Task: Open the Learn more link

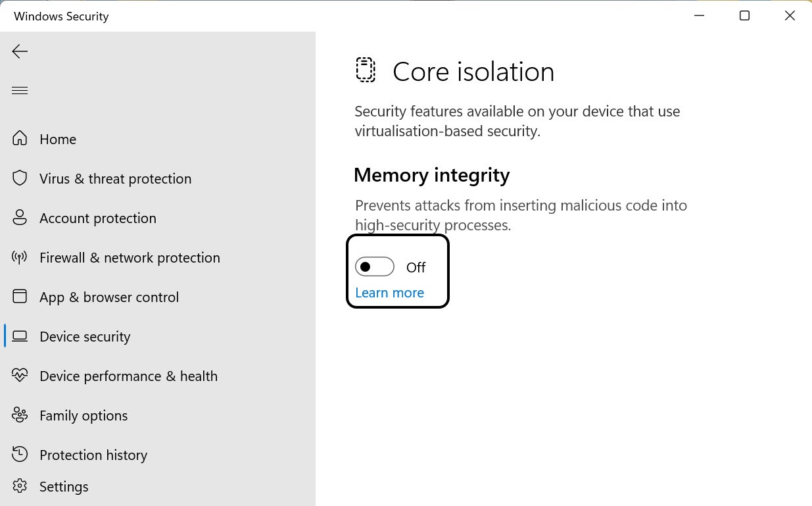Action: coord(389,293)
